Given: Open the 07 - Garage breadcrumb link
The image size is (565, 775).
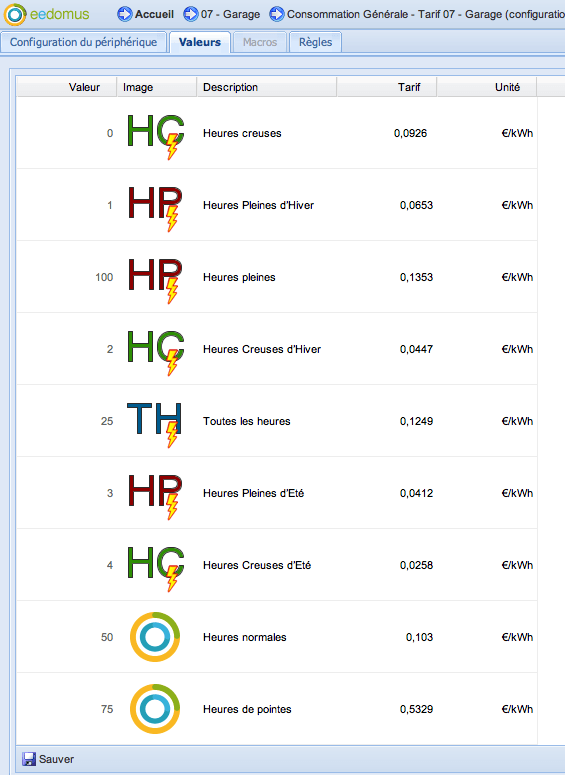Looking at the screenshot, I should 230,14.
